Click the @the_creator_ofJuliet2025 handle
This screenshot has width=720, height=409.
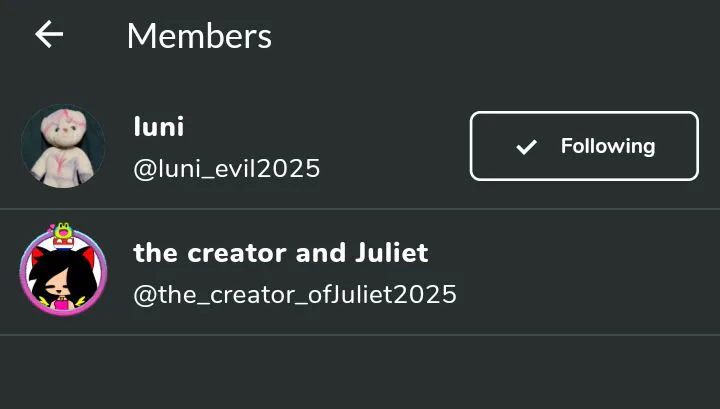coord(295,294)
